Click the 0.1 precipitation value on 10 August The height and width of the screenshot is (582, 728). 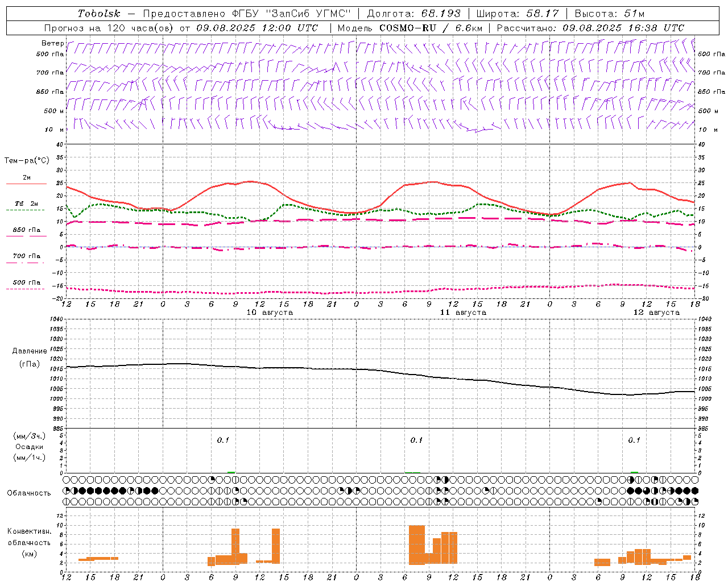coord(223,440)
